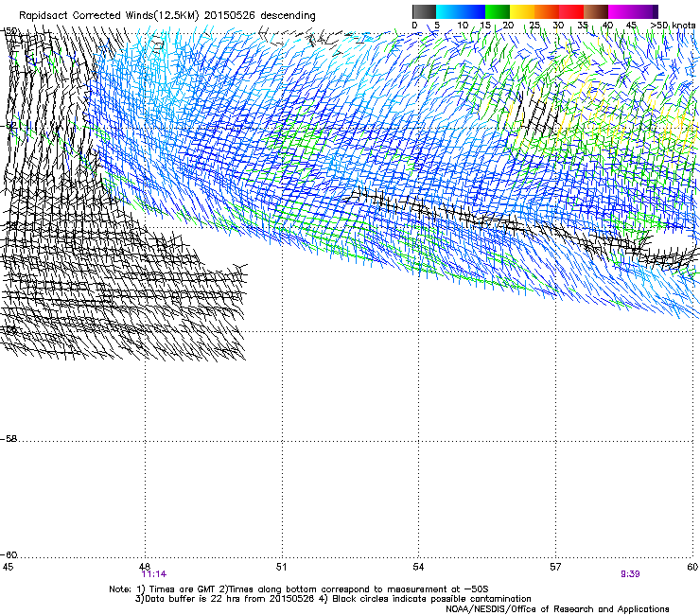Click longitude label '48' on bottom axis
The width and height of the screenshot is (700, 615).
(x=144, y=567)
